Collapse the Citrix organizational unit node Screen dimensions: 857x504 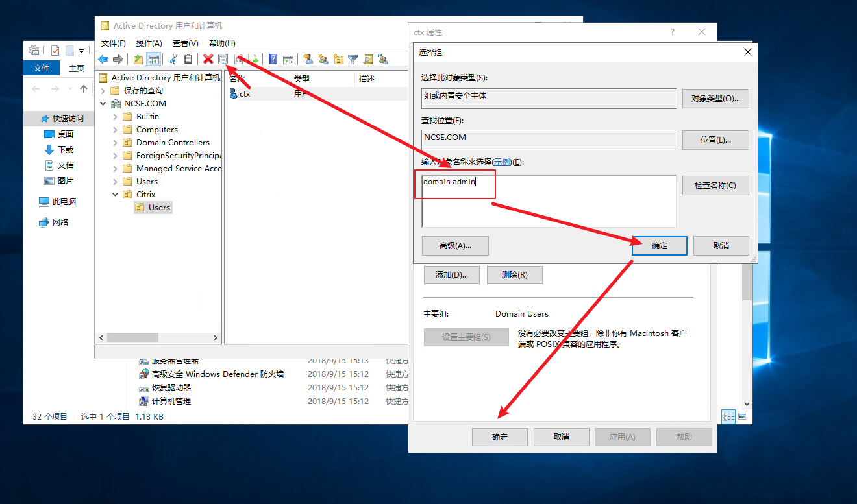click(x=116, y=195)
